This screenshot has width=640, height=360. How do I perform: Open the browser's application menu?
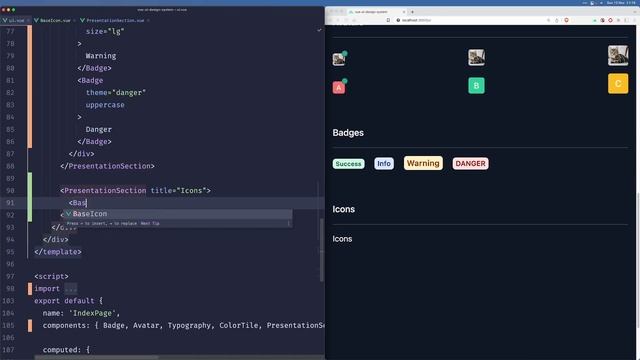[x=635, y=20]
